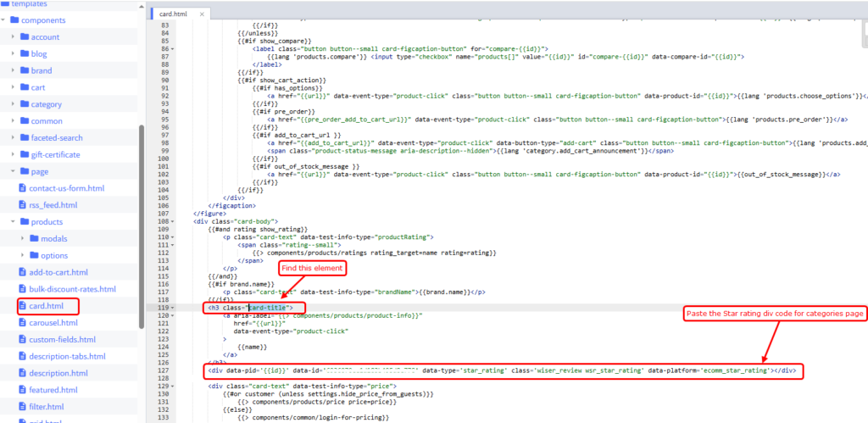Click code line 119 with card-title
868x423 pixels.
(x=253, y=307)
